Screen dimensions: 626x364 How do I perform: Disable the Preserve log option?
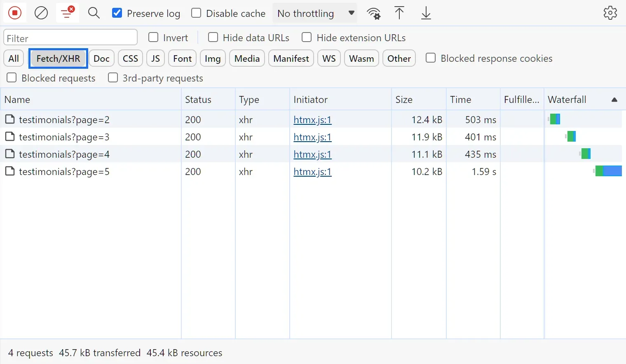[117, 13]
